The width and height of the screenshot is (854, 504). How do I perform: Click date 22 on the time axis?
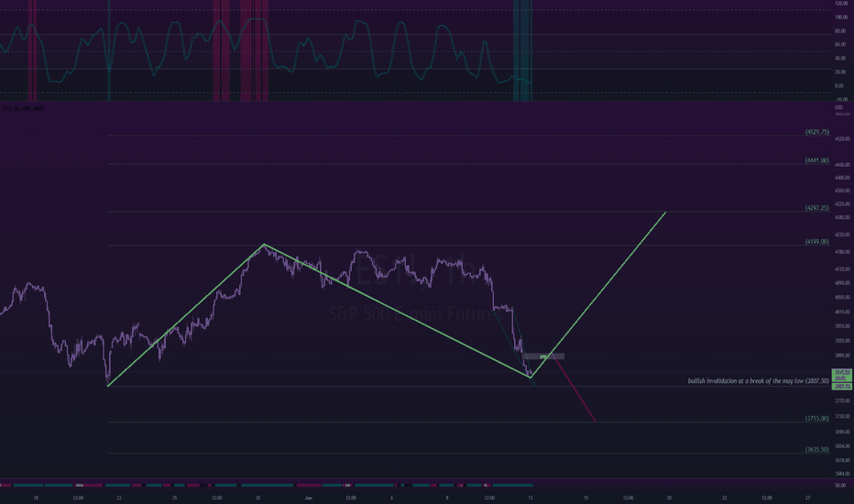tap(725, 498)
